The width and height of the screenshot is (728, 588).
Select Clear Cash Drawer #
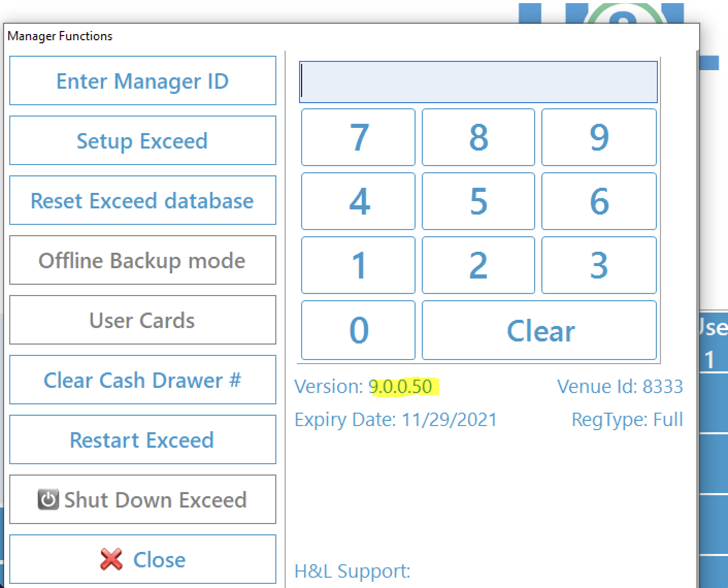pyautogui.click(x=143, y=380)
